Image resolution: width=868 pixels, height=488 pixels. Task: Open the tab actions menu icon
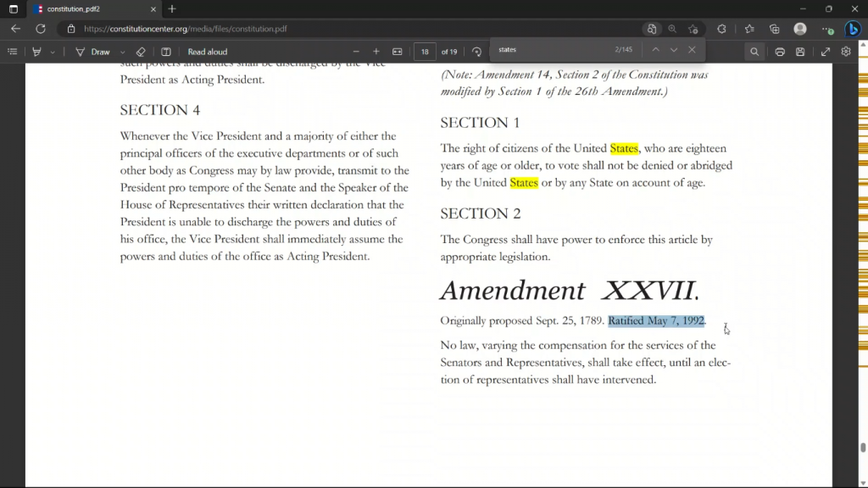[14, 8]
